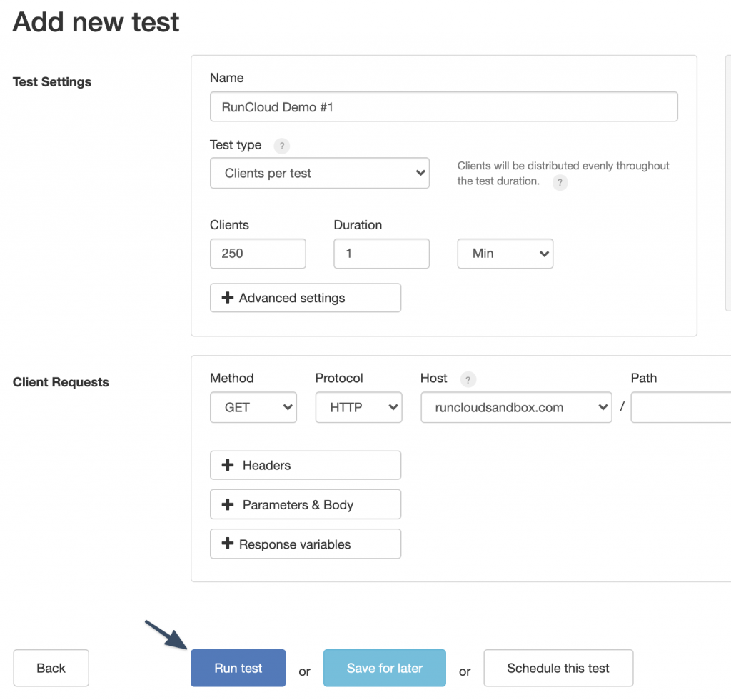Click the Save for later button
731x700 pixels.
click(384, 668)
